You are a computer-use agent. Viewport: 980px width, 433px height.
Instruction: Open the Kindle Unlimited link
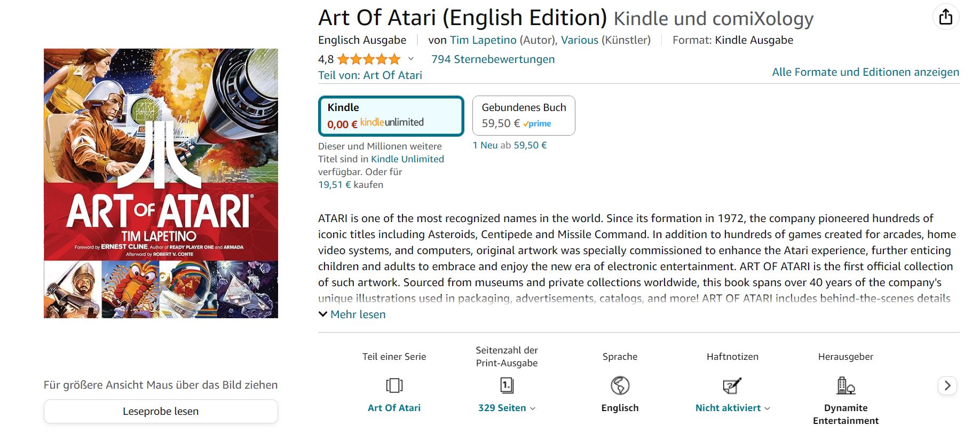click(407, 159)
